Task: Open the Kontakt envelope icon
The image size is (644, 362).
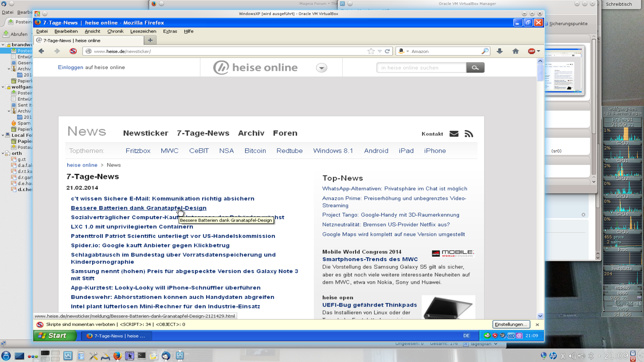Action: coord(454,134)
